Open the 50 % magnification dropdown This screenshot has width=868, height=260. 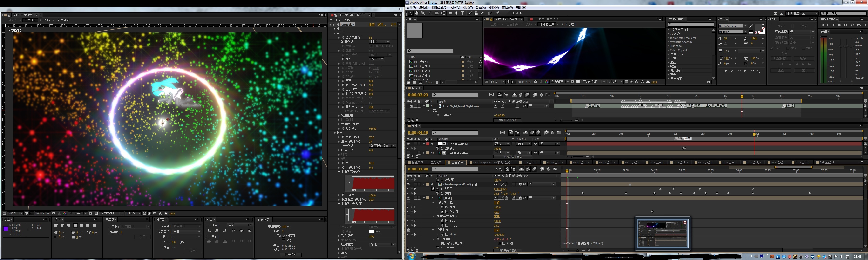(497, 82)
